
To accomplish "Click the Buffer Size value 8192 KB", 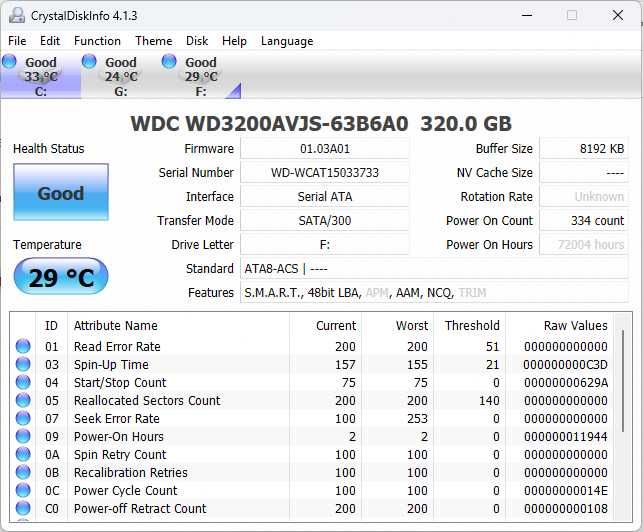I will click(x=584, y=148).
